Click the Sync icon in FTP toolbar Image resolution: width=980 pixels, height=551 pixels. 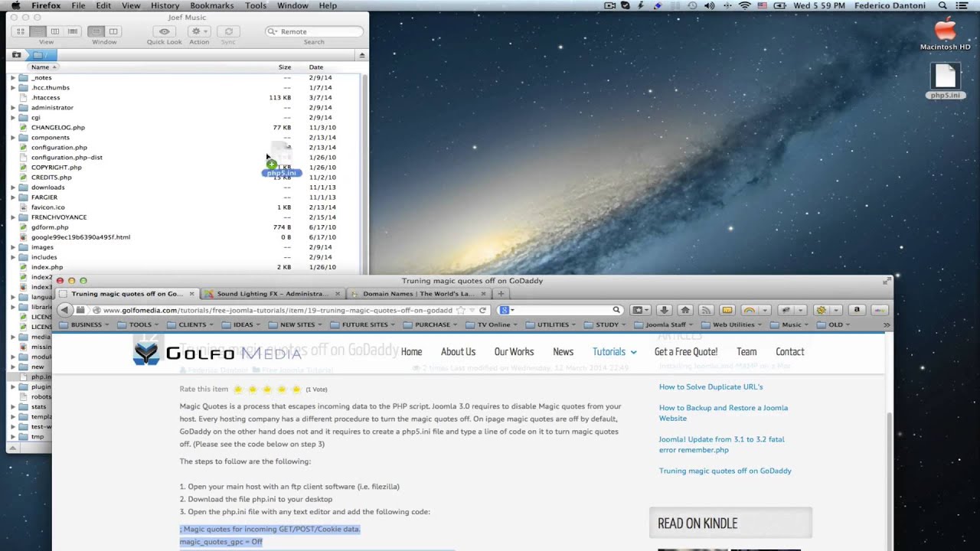228,31
